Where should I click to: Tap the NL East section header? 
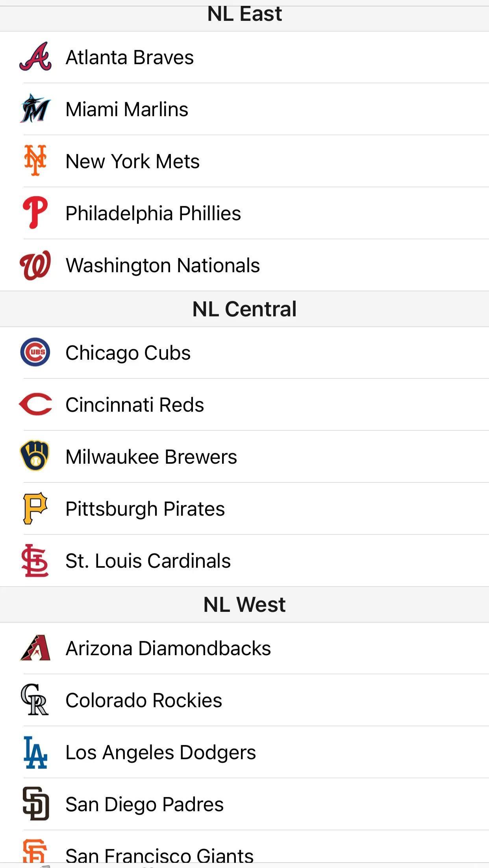click(245, 15)
